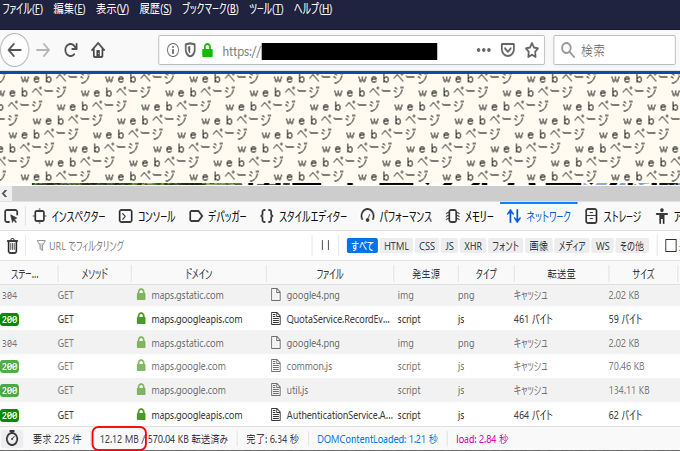Select the common.js request row
Viewport: 680px width, 451px height.
(340, 366)
